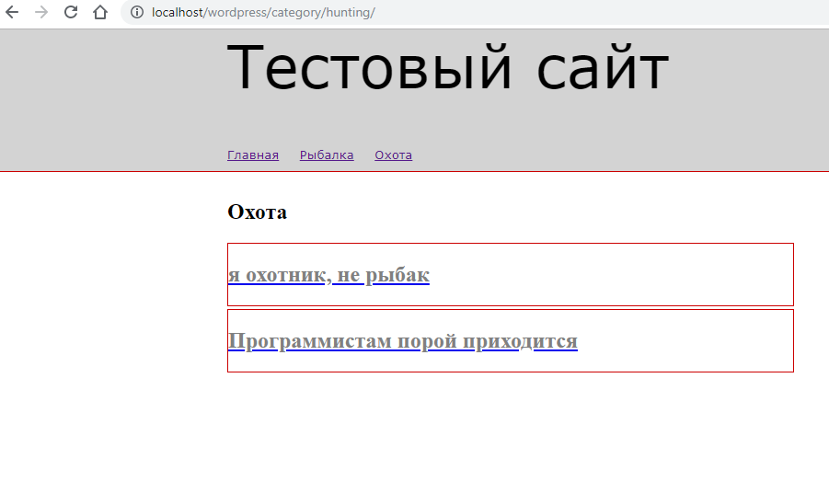Open the Главная navigation link
This screenshot has width=829, height=504.
253,155
